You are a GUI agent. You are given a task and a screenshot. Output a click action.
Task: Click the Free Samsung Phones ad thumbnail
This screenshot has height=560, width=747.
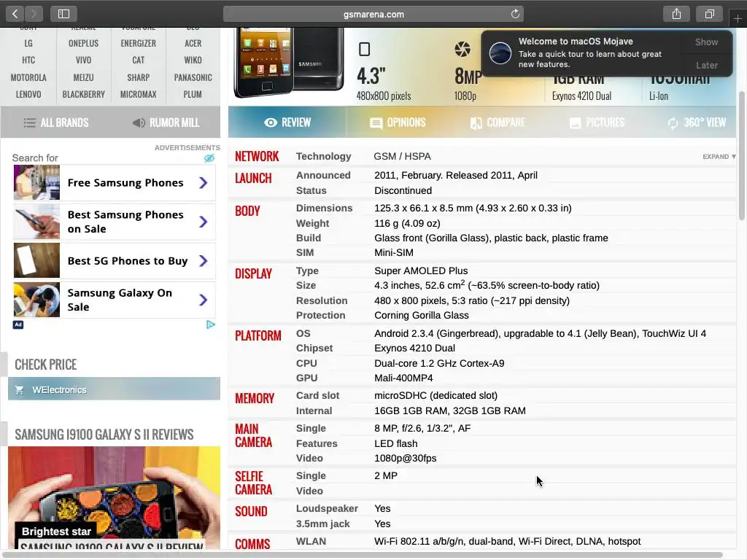tap(36, 182)
